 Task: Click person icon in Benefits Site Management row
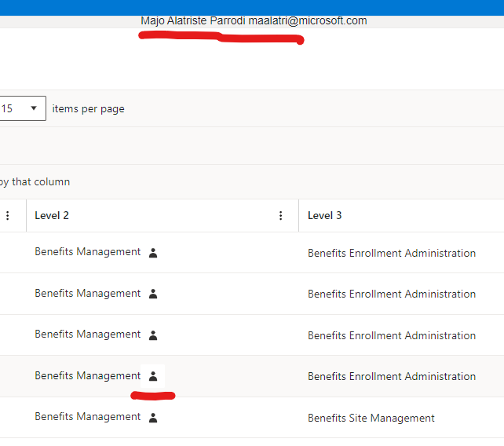(x=153, y=418)
